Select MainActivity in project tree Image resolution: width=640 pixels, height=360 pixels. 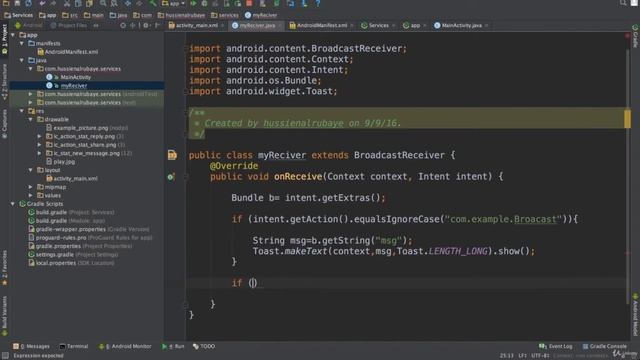69,77
